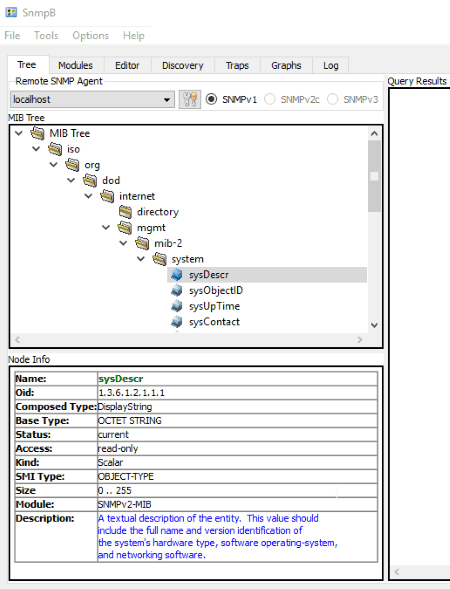This screenshot has width=450, height=589.
Task: Click the internet folder icon
Action: 107,196
